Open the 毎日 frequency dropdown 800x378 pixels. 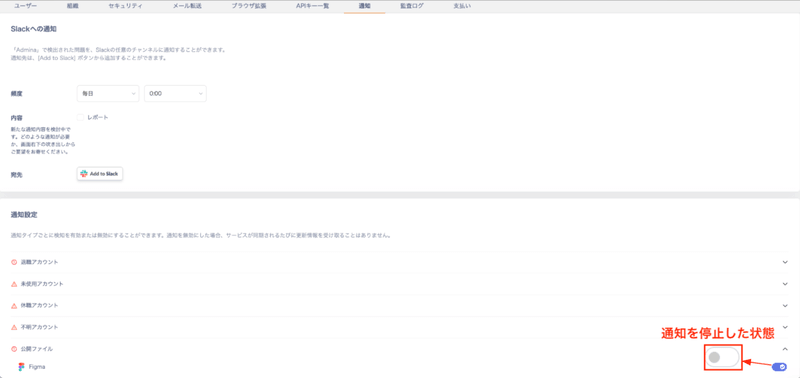click(x=108, y=94)
